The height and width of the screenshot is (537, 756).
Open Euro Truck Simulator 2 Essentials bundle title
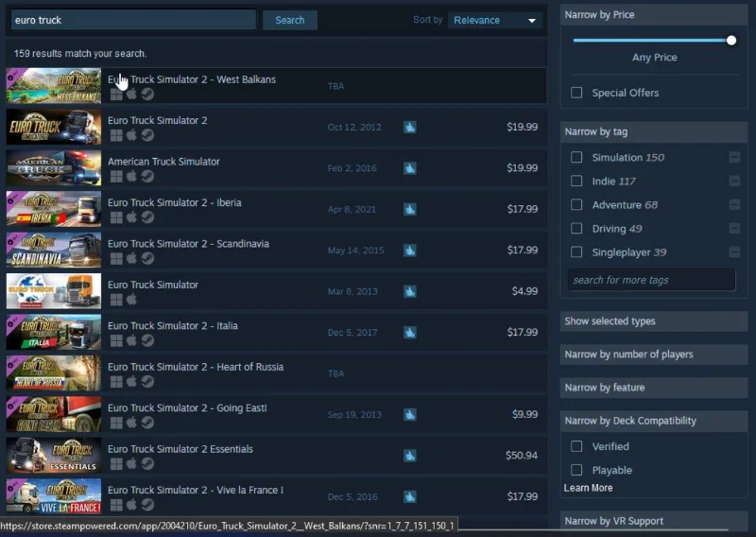click(x=180, y=449)
